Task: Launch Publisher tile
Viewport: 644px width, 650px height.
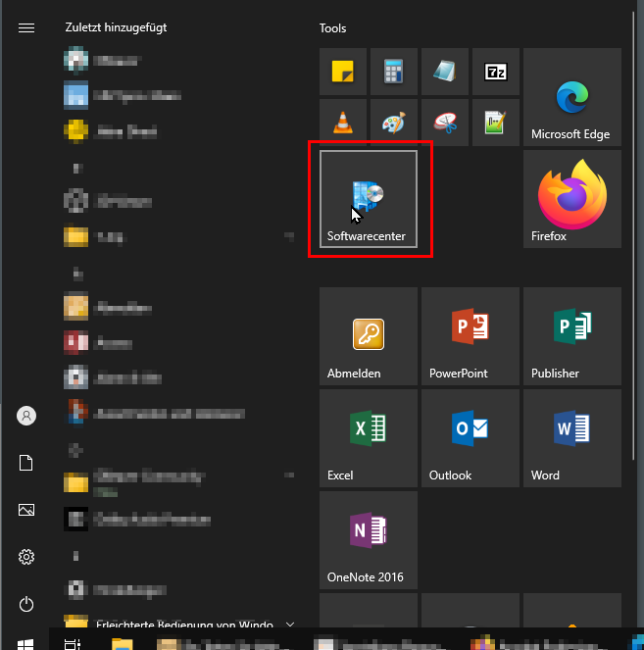Action: click(x=571, y=336)
